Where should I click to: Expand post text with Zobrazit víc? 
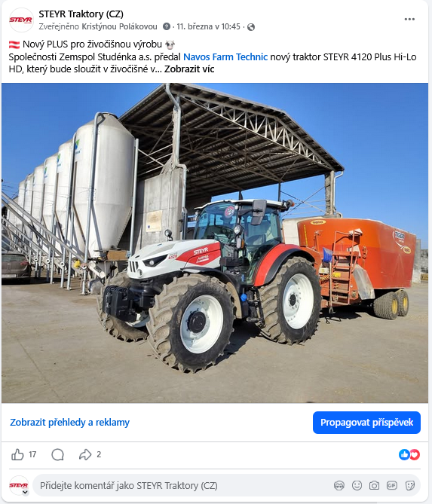click(189, 69)
